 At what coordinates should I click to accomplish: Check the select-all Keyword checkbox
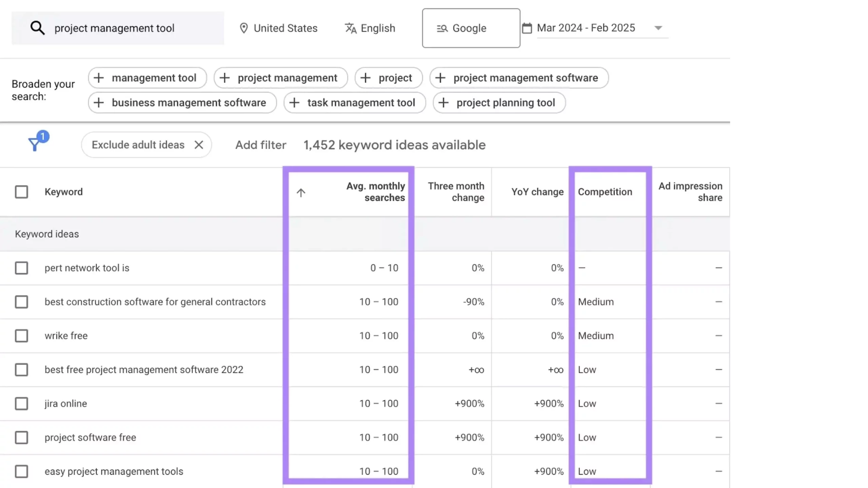pos(21,192)
